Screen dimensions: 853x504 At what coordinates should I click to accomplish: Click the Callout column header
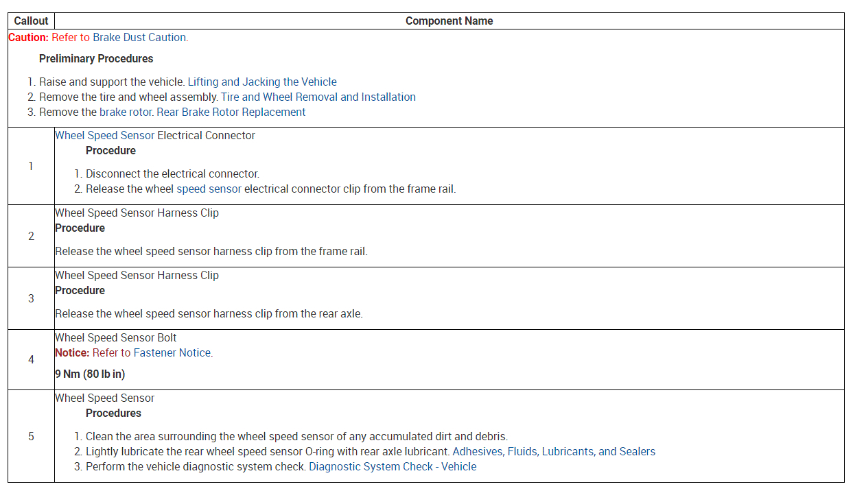coord(31,21)
